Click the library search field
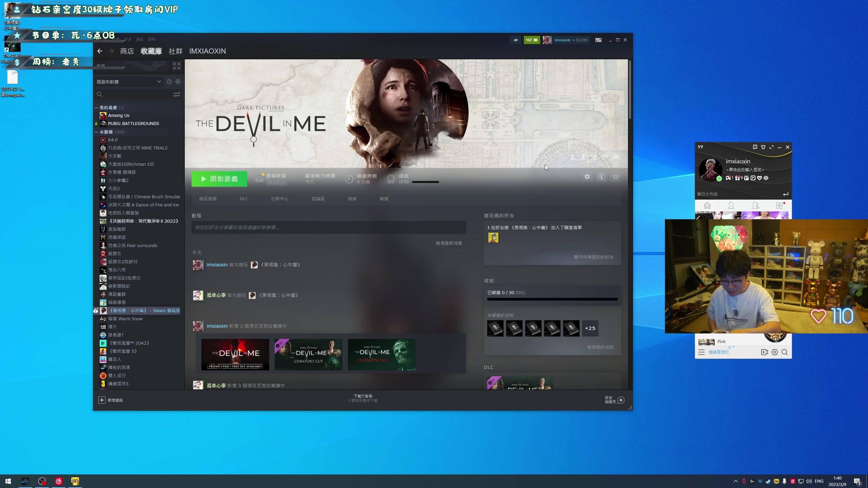The image size is (868, 488). coord(136,95)
